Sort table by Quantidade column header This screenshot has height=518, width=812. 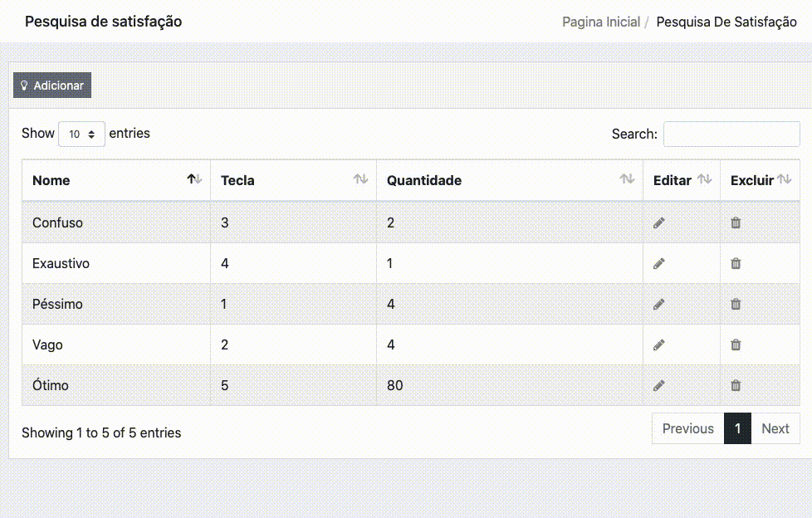tap(509, 180)
